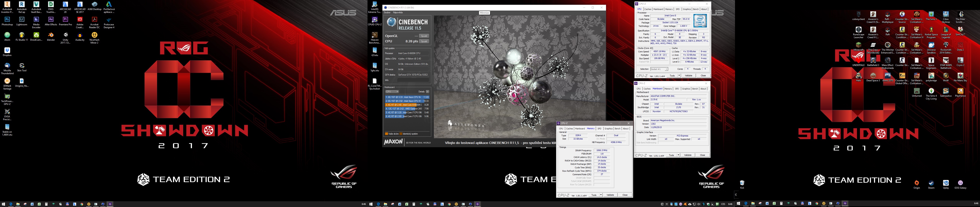Open Selection Socket #1 dropdown in CPU-Z
Viewport: 980px width, 207px height.
tap(659, 69)
